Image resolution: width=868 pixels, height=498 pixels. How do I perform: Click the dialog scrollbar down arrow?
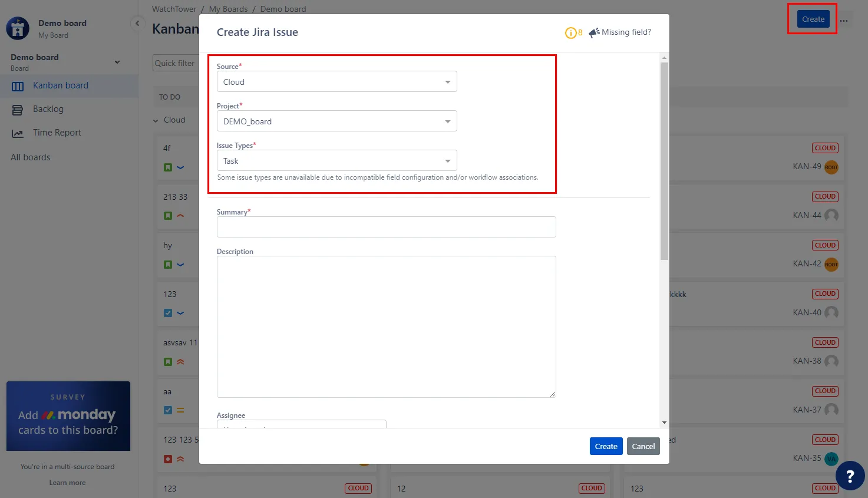pyautogui.click(x=664, y=423)
